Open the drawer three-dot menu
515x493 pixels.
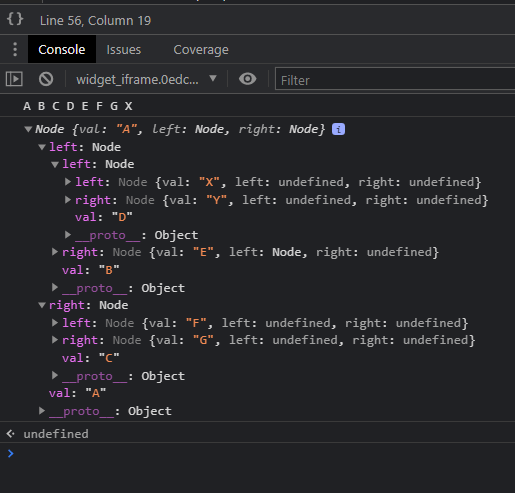(15, 49)
